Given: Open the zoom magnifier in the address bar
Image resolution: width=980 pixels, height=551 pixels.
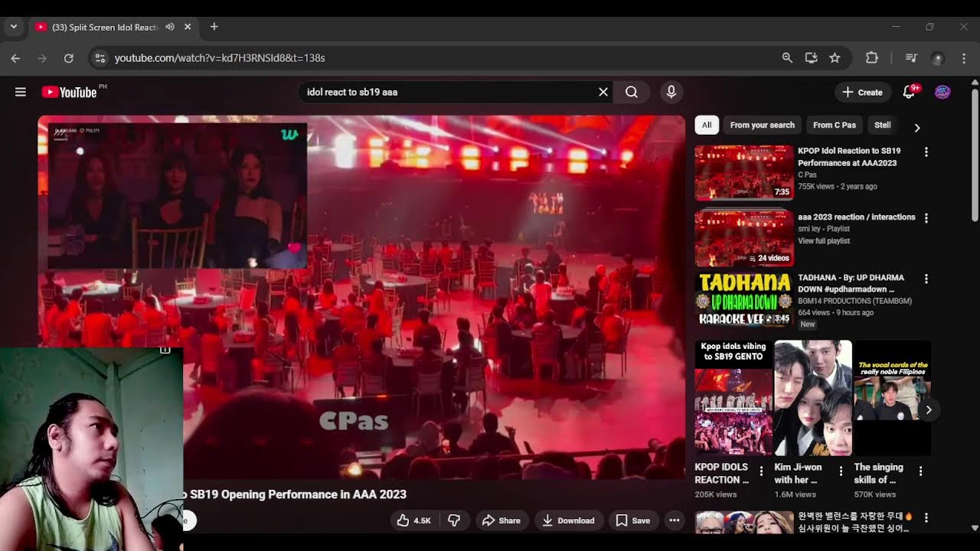Looking at the screenshot, I should (x=787, y=58).
